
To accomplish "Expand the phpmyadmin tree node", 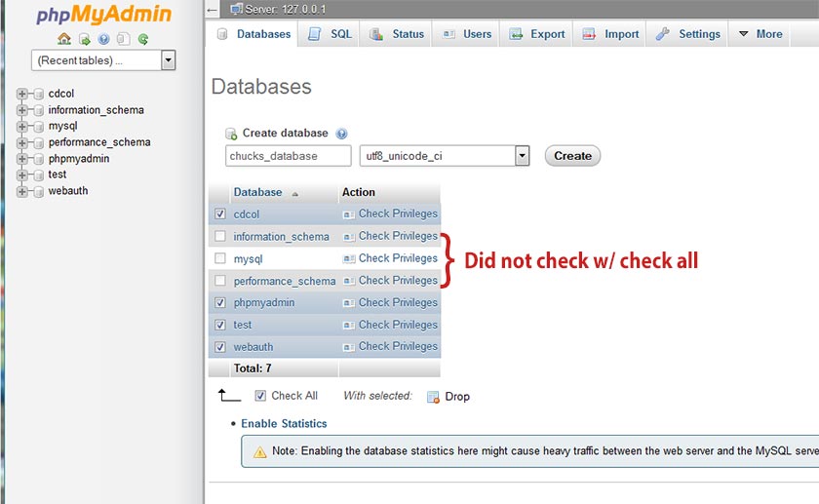I will [21, 159].
